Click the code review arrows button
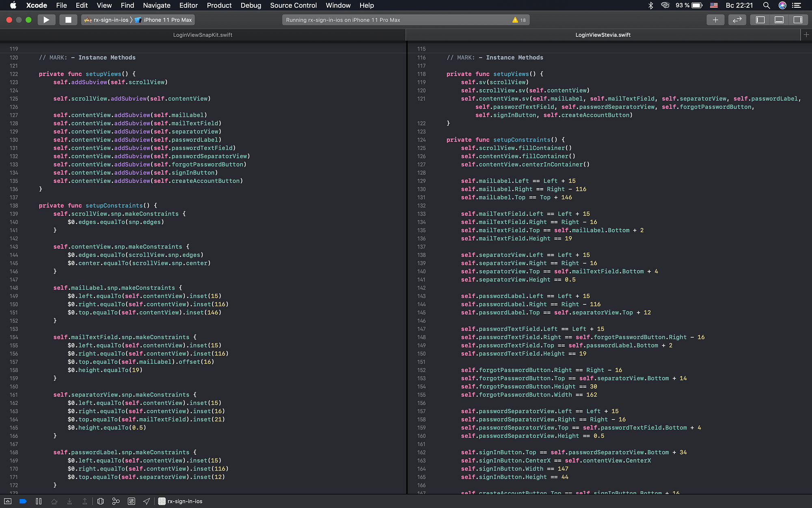 [737, 20]
